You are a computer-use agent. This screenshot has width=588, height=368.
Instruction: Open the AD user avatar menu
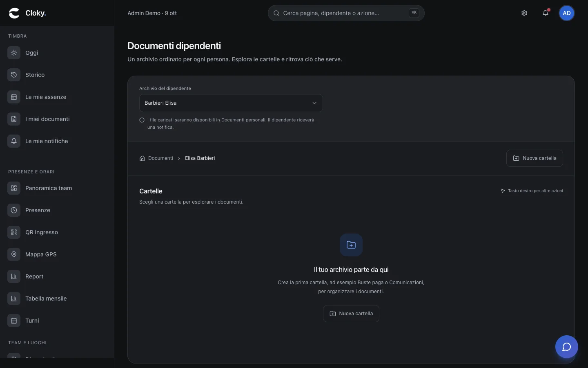(567, 13)
